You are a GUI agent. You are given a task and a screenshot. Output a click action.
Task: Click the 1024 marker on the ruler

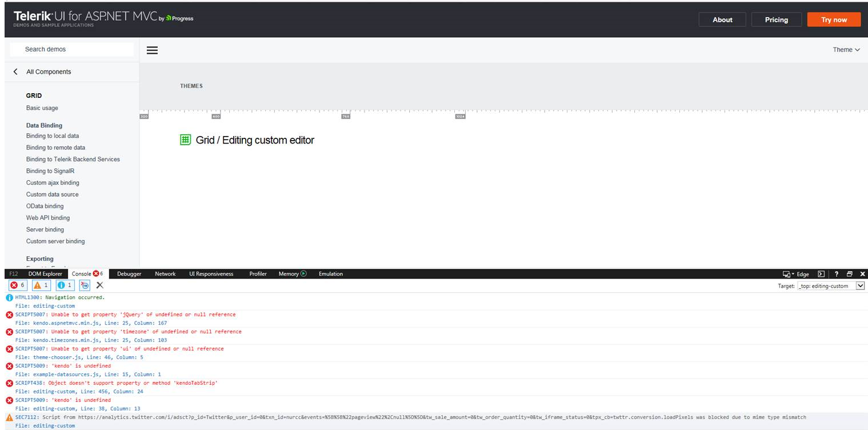coord(460,117)
